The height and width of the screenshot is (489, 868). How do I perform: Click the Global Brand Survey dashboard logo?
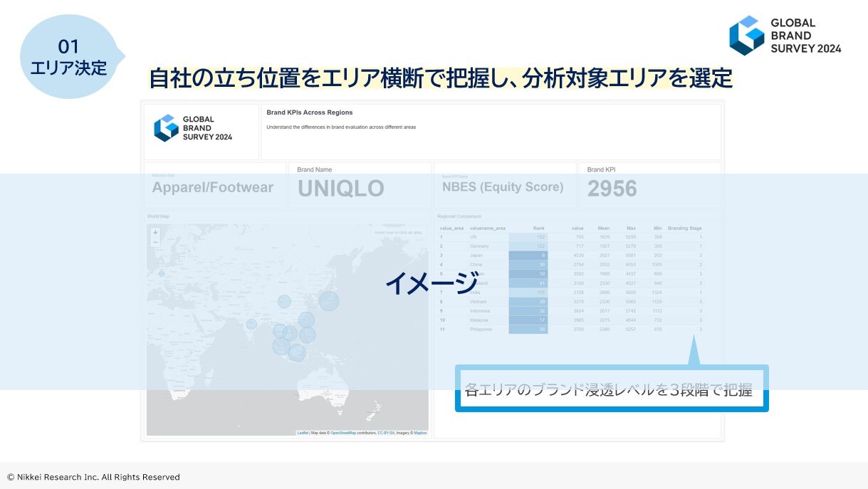tap(194, 128)
